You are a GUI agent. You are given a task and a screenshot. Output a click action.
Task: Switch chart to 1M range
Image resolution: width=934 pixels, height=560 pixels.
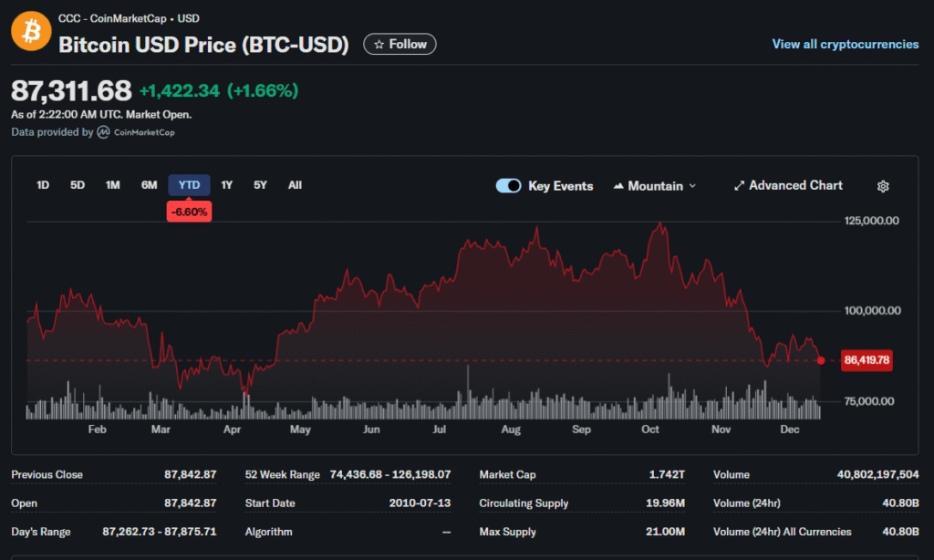point(112,185)
